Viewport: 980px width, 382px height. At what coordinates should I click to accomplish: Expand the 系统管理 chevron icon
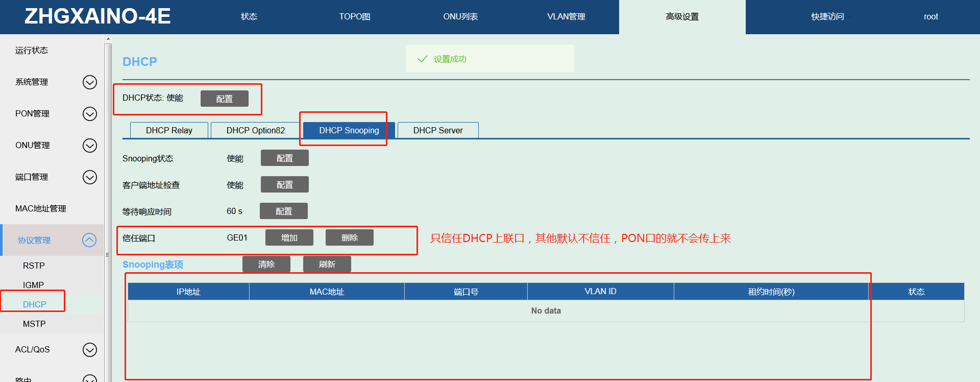point(90,82)
